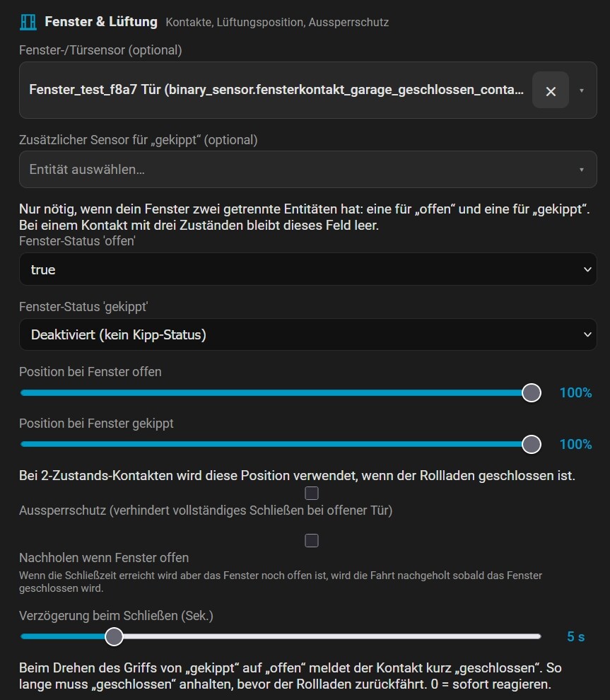Enable 'Nachholen wenn Fenster offen' checkbox
The height and width of the screenshot is (700, 610).
pos(312,541)
